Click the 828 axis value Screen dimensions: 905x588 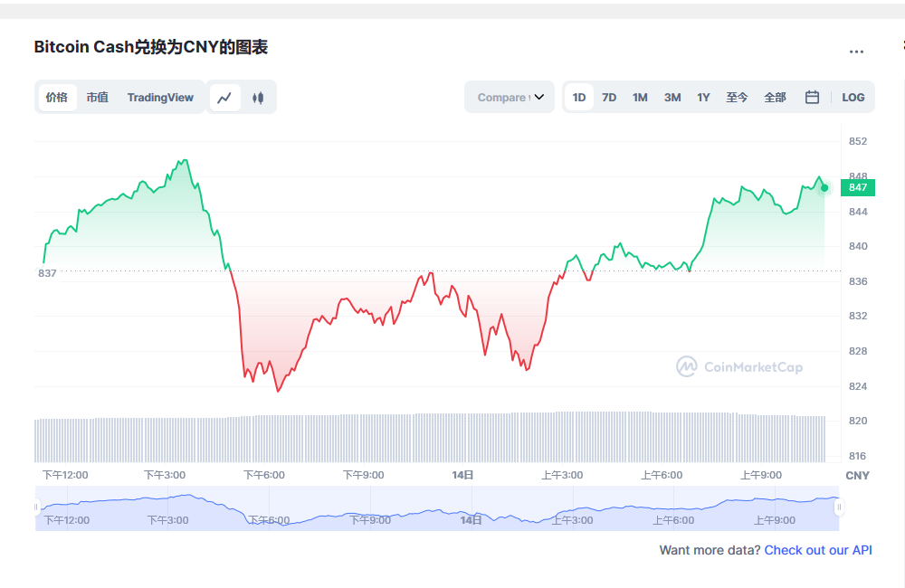858,351
